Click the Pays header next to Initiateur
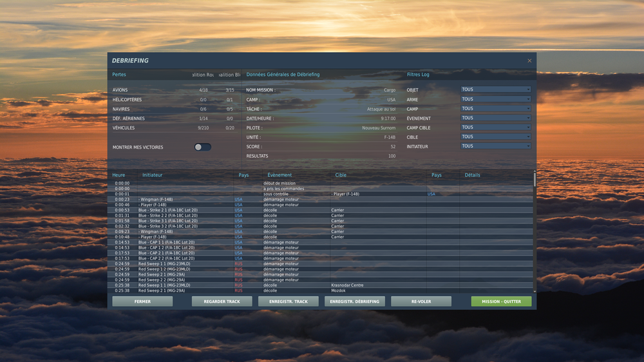The height and width of the screenshot is (362, 644). (x=243, y=175)
